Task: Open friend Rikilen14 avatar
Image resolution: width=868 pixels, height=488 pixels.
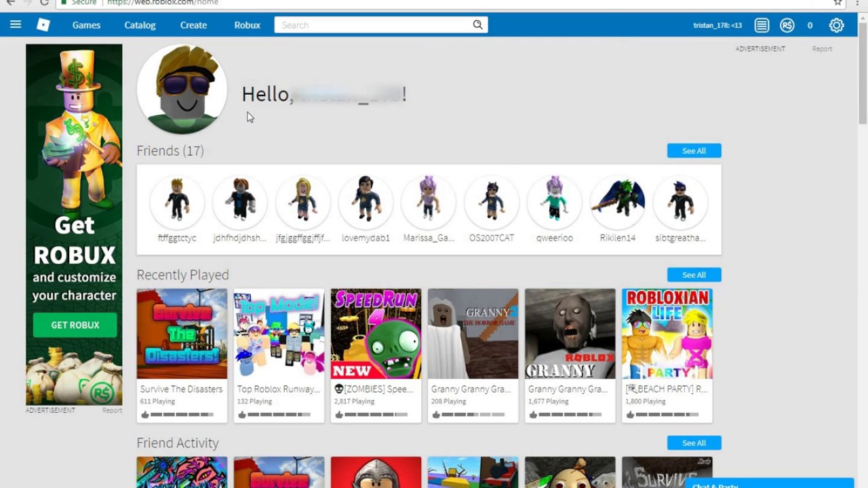Action: [618, 201]
